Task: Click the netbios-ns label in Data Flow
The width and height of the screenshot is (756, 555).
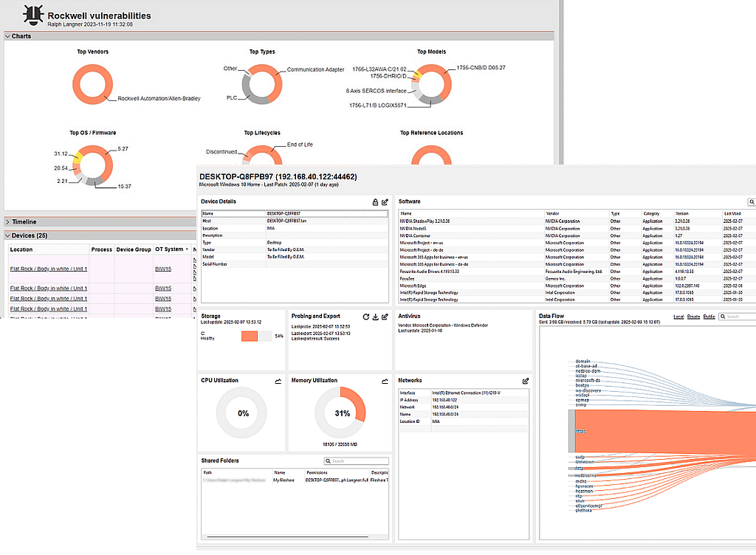Action: [585, 475]
